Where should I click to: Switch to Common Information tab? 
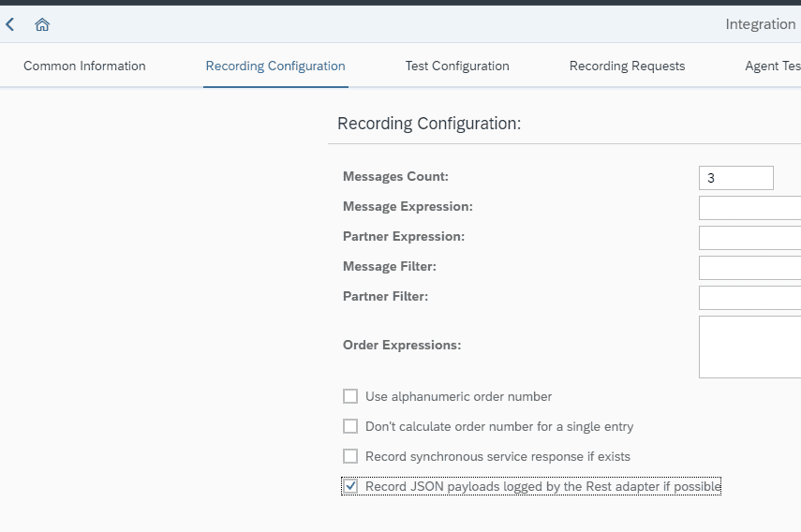coord(84,66)
